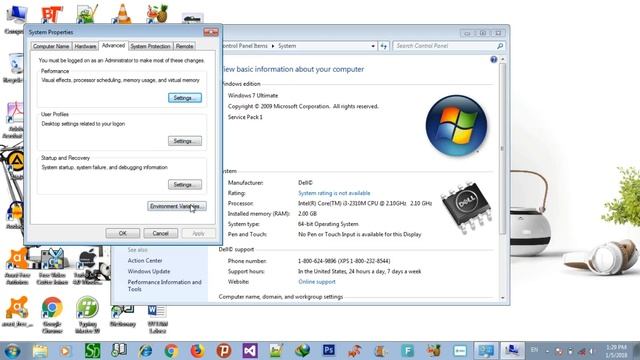Click the EN language indicator
This screenshot has height=360, width=640.
coord(534,350)
